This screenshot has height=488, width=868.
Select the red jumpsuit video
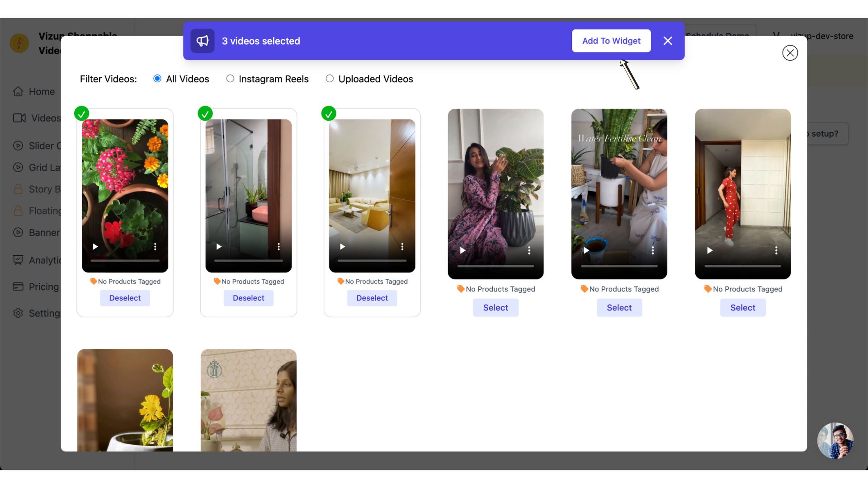(742, 308)
